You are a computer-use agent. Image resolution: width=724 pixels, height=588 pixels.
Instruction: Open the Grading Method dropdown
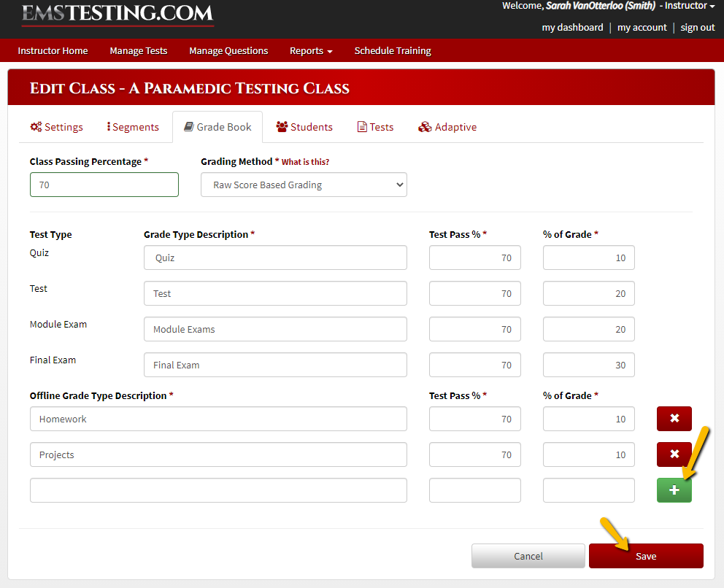[x=304, y=185]
